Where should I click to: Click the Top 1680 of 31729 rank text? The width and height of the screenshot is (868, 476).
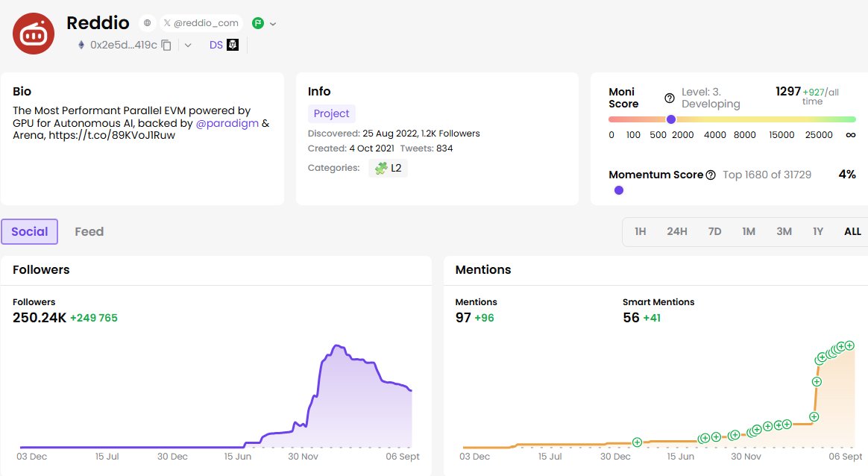click(x=767, y=175)
